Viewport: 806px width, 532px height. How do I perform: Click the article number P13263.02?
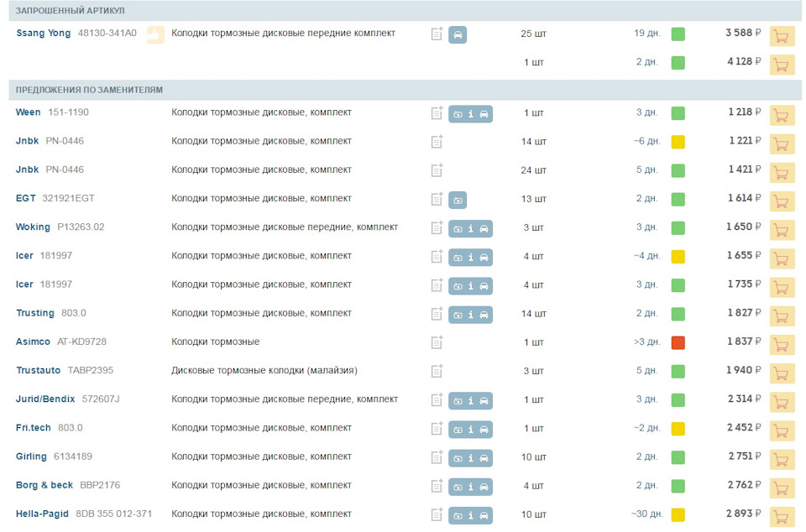pos(81,227)
